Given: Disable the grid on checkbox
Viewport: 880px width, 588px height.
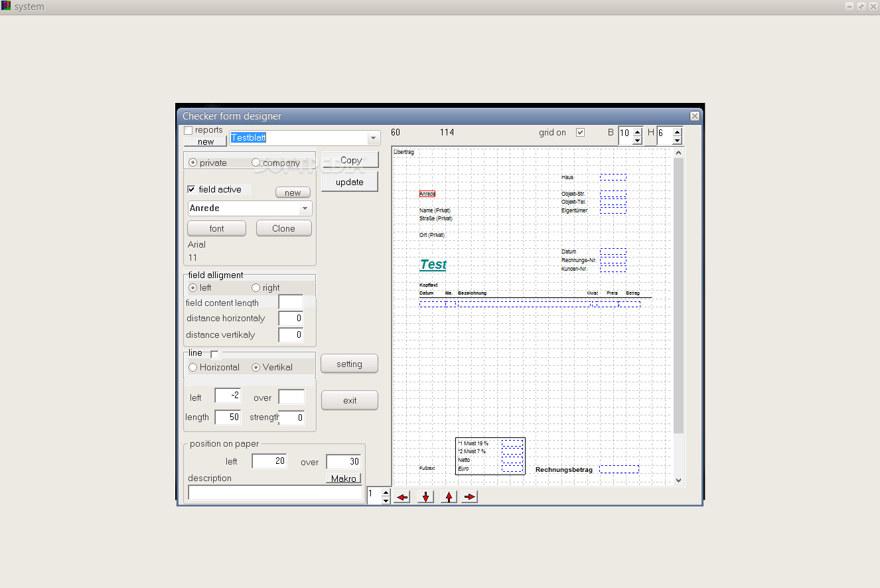Looking at the screenshot, I should pyautogui.click(x=581, y=132).
